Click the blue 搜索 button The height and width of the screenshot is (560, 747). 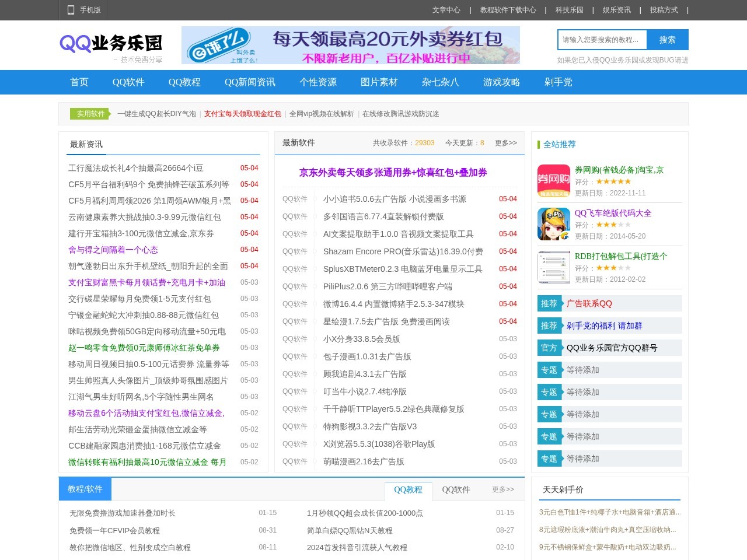[668, 40]
